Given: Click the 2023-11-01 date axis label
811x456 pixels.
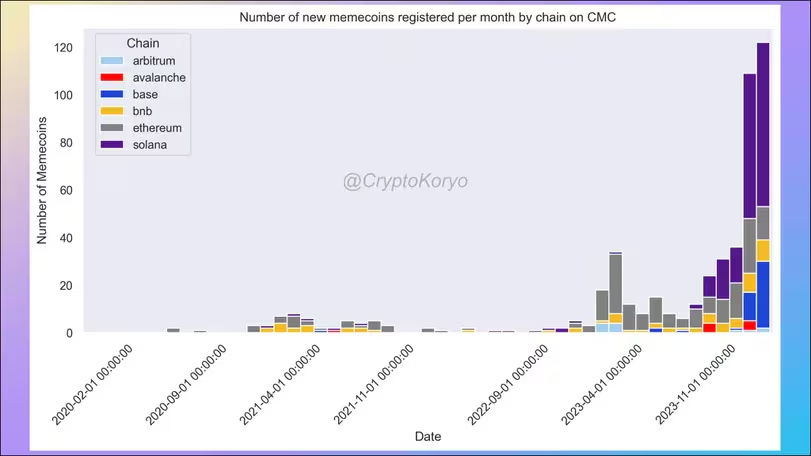Looking at the screenshot, I should (695, 385).
